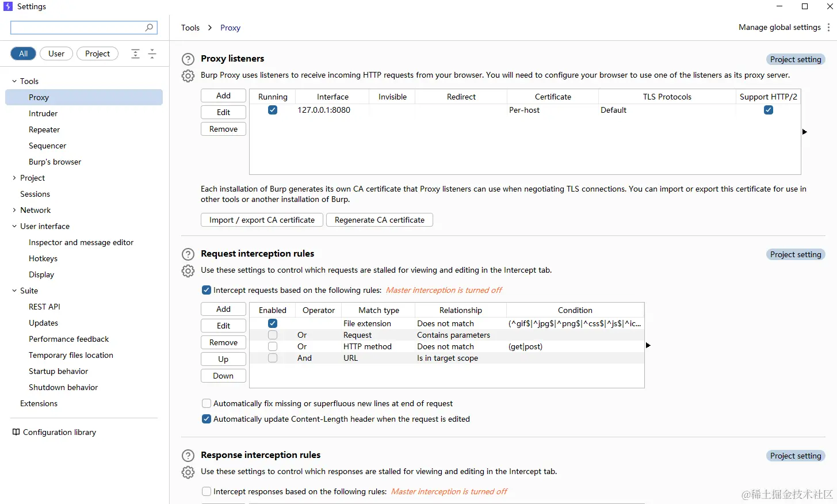Select Repeater in the Tools sidebar
The width and height of the screenshot is (837, 504).
(44, 129)
